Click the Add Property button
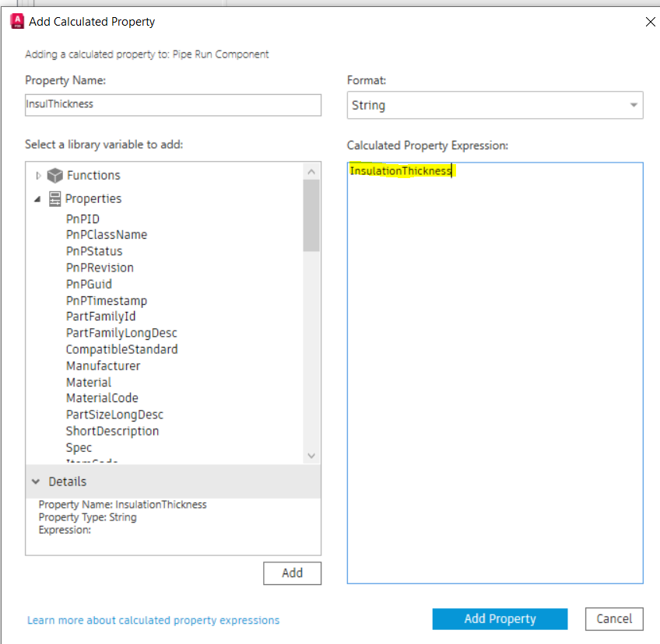The width and height of the screenshot is (660, 644). [500, 619]
